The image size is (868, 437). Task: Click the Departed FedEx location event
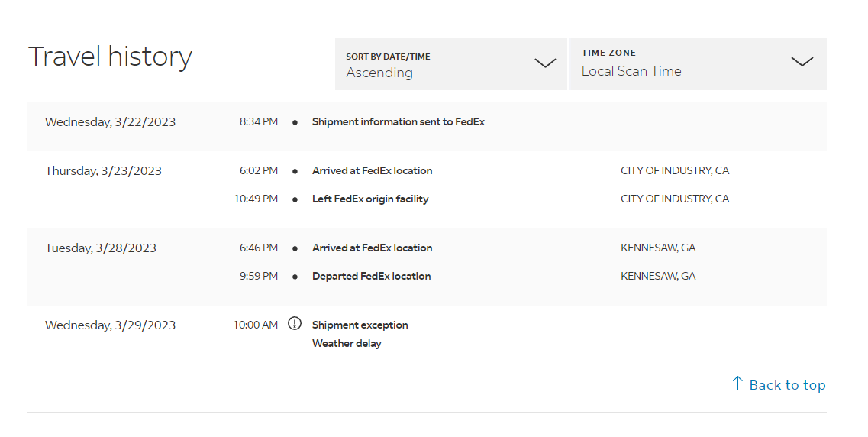pyautogui.click(x=371, y=276)
